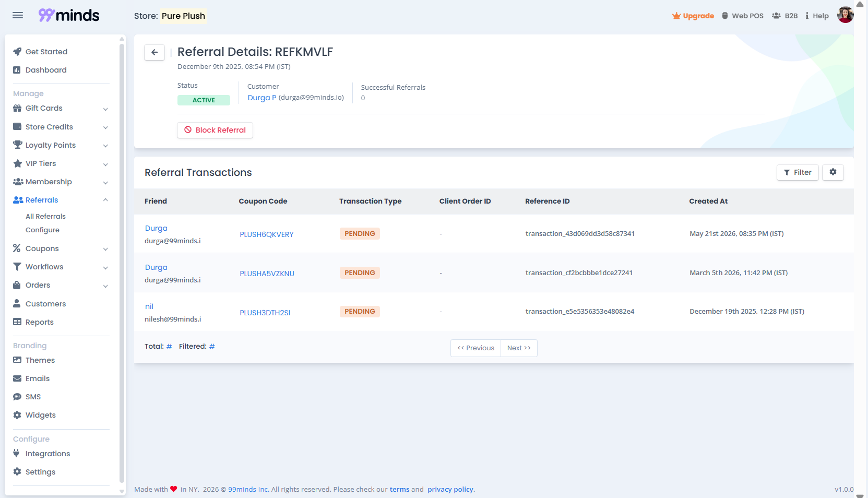868x498 pixels.
Task: Open All Referrals submenu item
Action: pyautogui.click(x=45, y=216)
